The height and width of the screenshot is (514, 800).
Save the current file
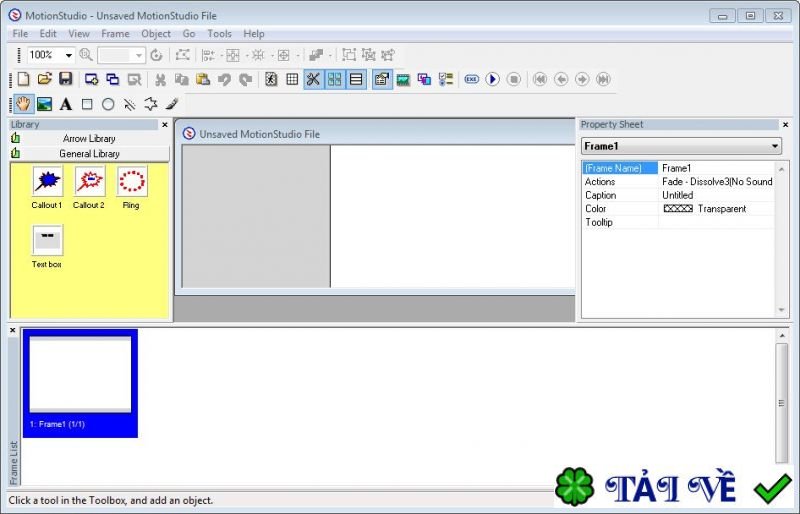click(x=66, y=79)
